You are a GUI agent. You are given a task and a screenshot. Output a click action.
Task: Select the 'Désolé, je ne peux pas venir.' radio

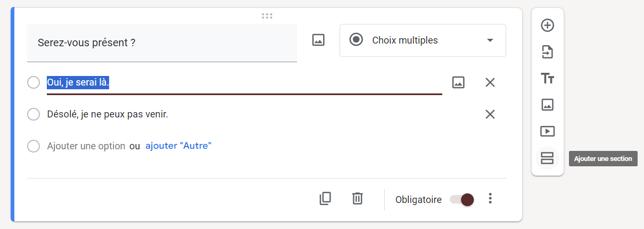click(x=34, y=114)
